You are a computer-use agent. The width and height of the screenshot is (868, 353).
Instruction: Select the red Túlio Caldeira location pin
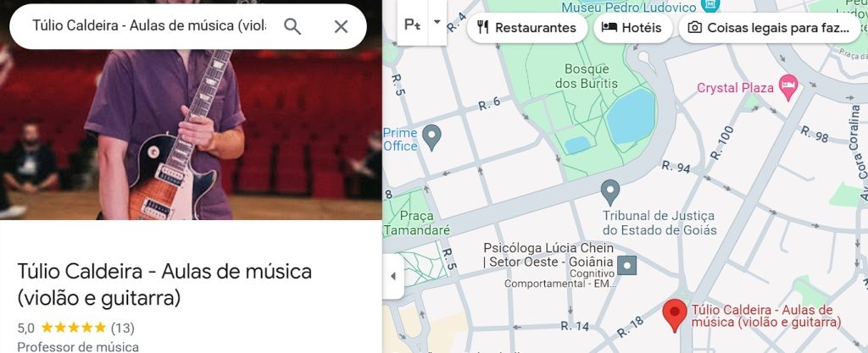click(x=675, y=315)
